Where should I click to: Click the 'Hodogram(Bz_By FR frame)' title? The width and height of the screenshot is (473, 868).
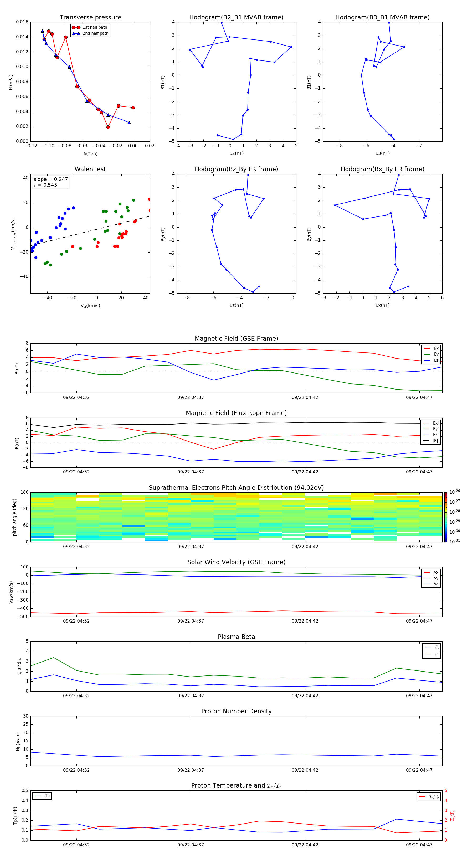coord(236,169)
